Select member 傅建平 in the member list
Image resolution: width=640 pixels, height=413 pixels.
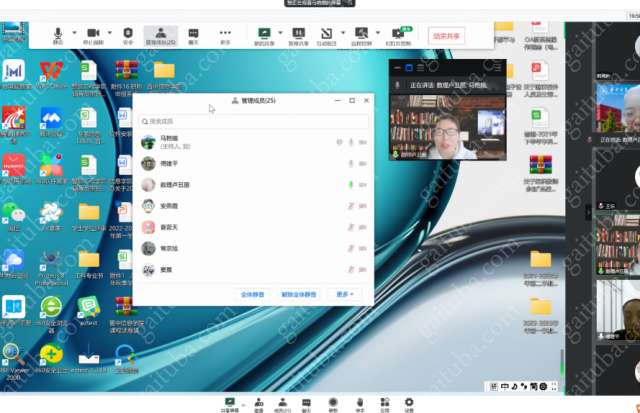click(170, 163)
